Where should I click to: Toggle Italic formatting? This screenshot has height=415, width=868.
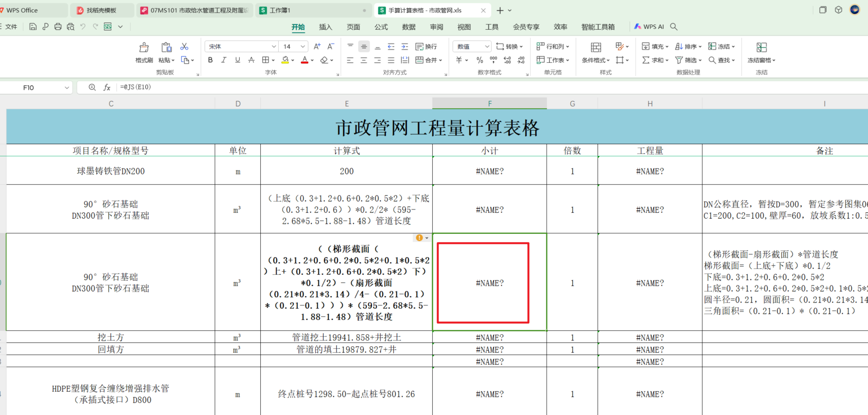point(224,60)
